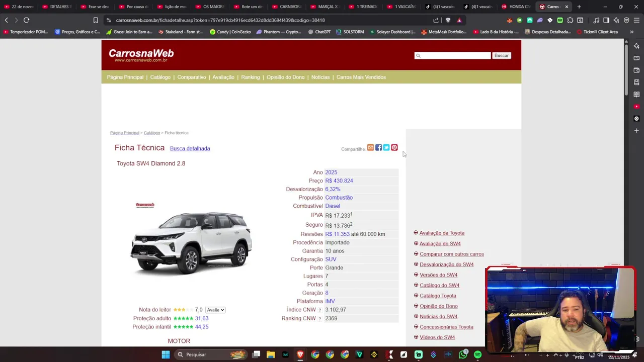Open the Ranking menu item
644x362 pixels.
[251, 77]
